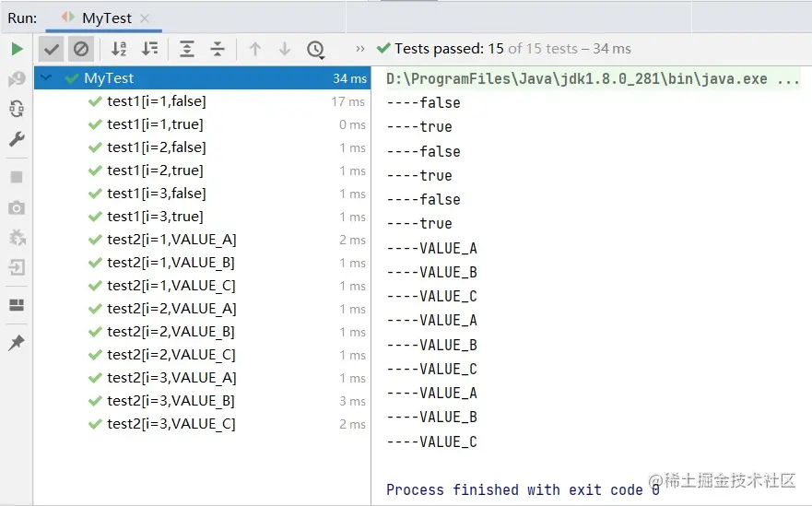Click the first '----VALUE_A' console line
The height and width of the screenshot is (506, 812).
[432, 248]
